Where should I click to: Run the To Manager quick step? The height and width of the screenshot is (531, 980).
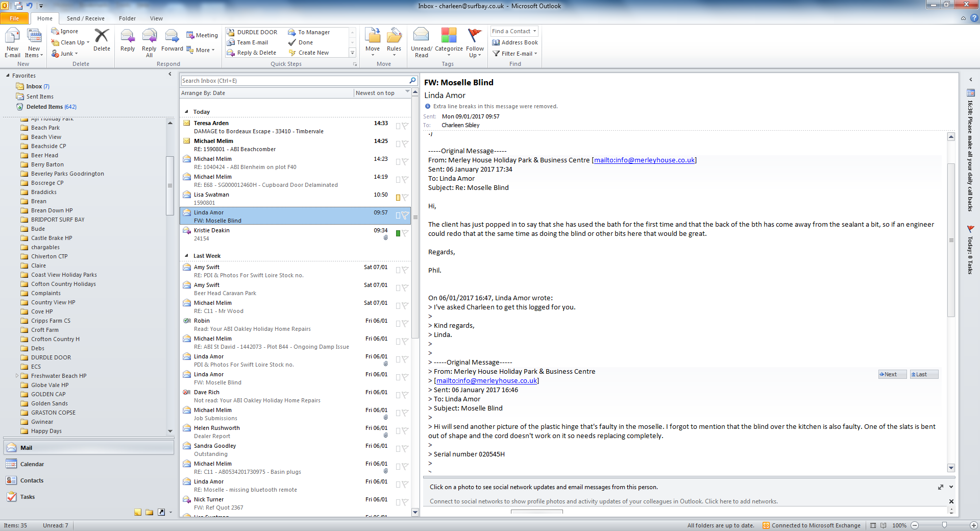point(309,32)
